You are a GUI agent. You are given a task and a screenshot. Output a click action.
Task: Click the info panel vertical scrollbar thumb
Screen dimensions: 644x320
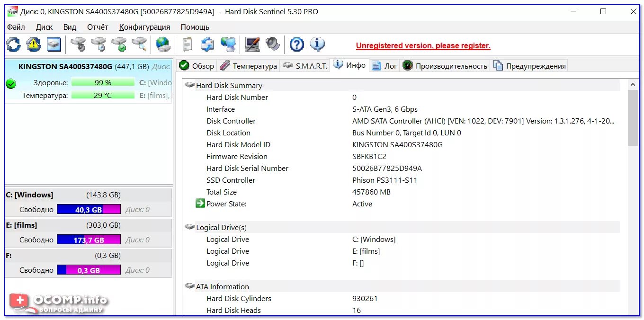coord(633,118)
